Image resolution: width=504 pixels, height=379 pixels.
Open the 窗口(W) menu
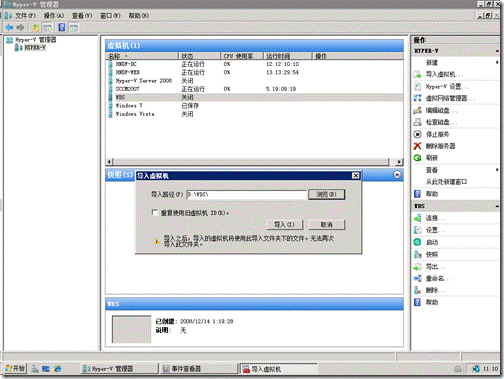click(x=110, y=16)
